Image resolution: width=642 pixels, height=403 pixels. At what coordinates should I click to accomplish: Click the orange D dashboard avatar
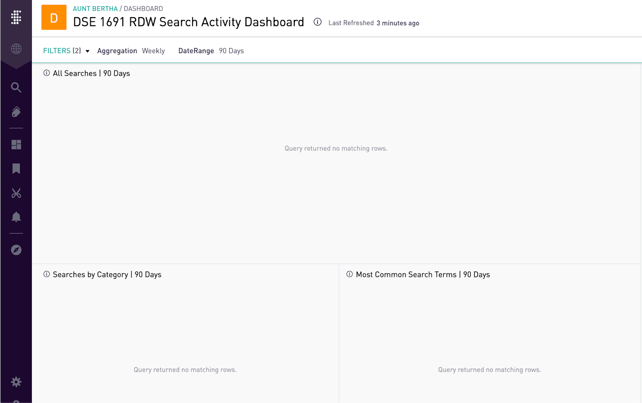tap(54, 17)
